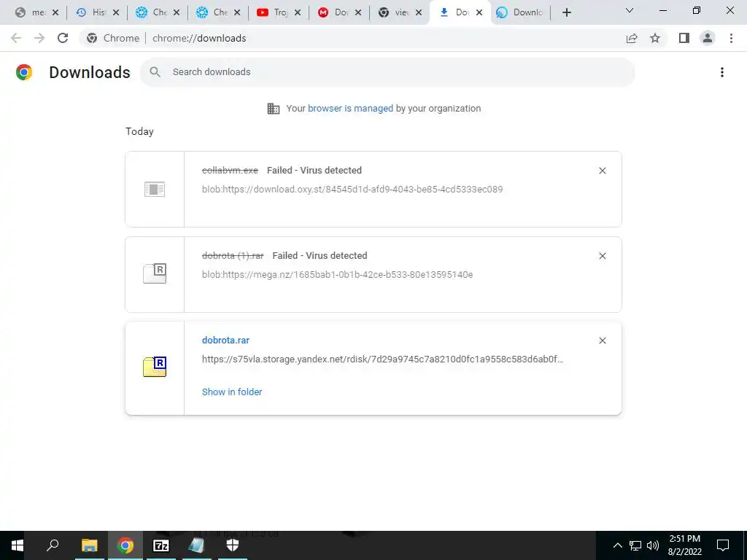The image size is (747, 560).
Task: Close the active Downloads tab
Action: click(479, 12)
